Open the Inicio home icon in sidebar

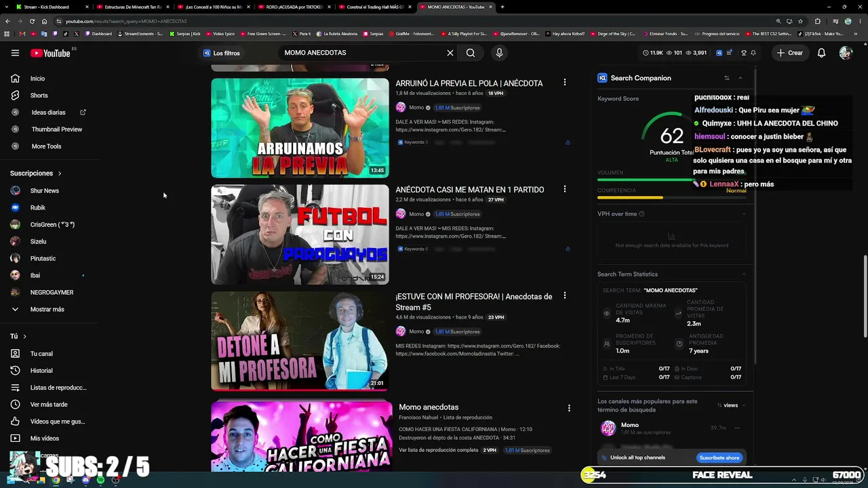15,79
